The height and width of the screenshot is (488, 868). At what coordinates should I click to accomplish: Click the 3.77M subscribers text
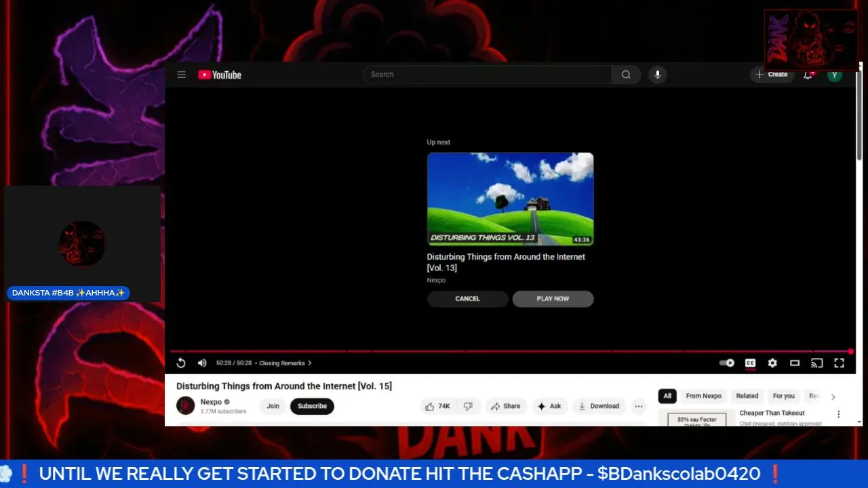click(x=223, y=411)
